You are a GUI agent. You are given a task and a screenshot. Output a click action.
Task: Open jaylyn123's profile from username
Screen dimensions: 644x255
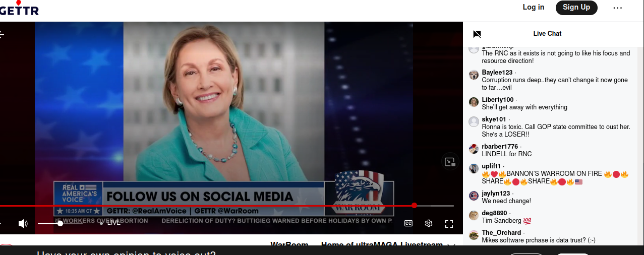click(x=496, y=194)
